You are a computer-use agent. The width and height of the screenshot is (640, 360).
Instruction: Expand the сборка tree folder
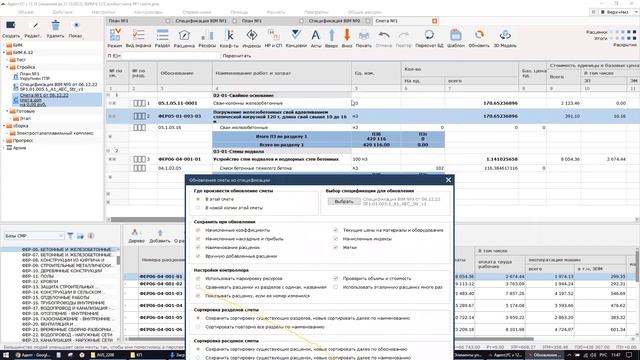click(x=4, y=126)
